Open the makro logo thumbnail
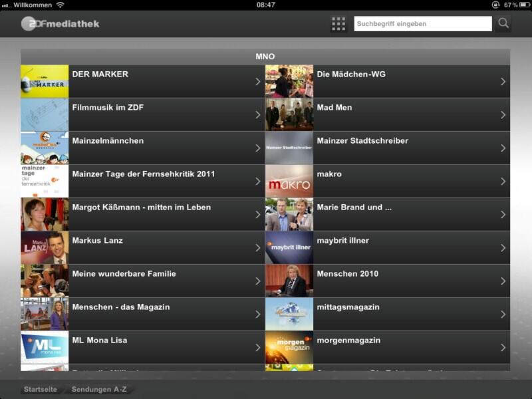 [289, 181]
